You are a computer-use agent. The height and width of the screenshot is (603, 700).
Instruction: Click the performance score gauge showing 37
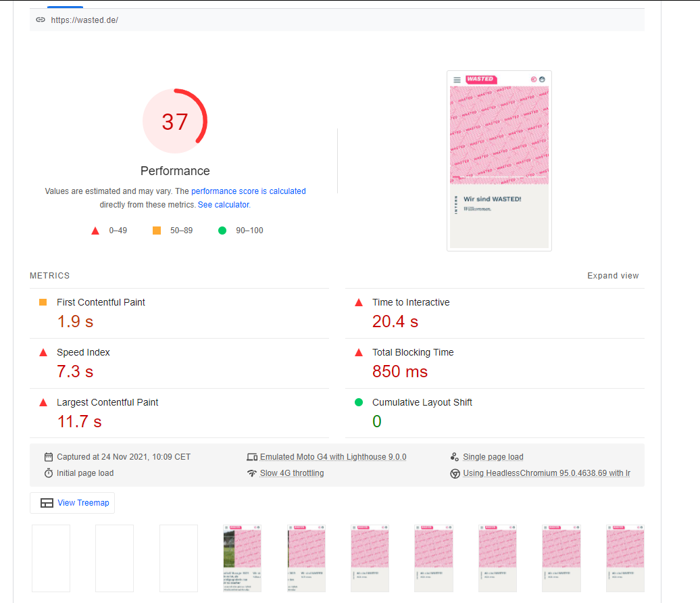click(175, 122)
